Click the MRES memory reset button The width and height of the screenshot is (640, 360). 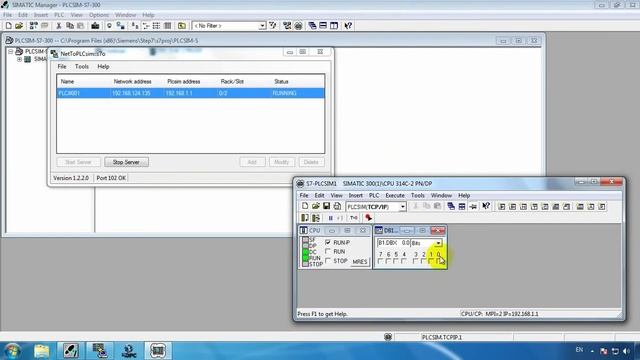360,262
